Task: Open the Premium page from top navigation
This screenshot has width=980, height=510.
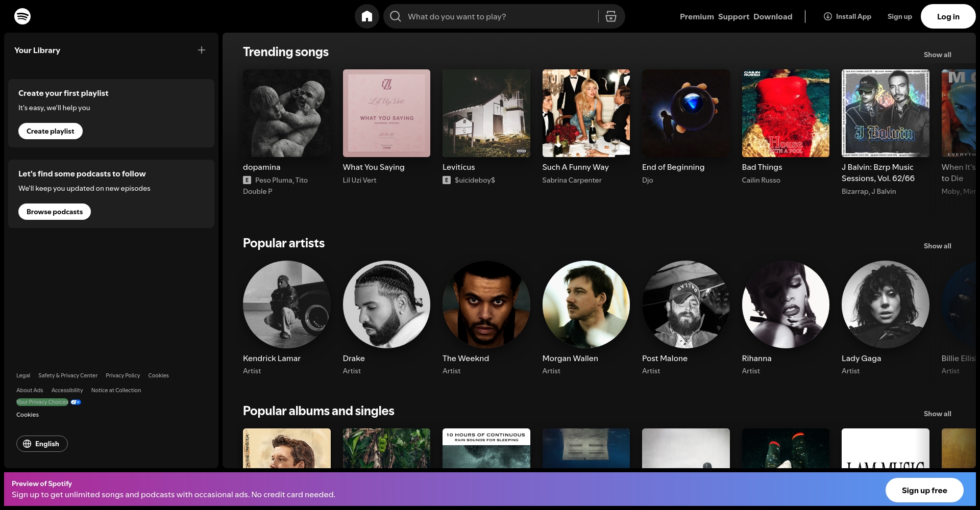Action: coord(697,16)
